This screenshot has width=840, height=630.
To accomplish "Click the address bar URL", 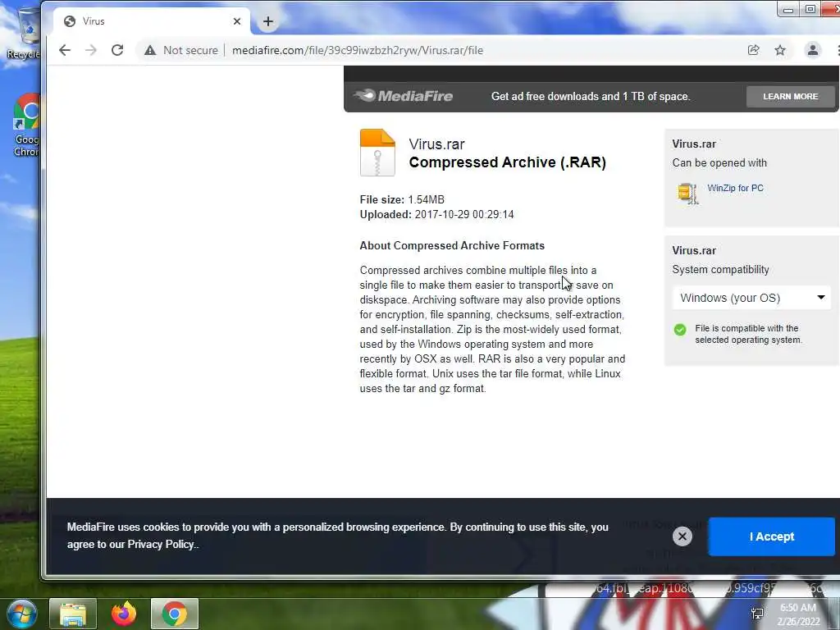I will [x=358, y=50].
